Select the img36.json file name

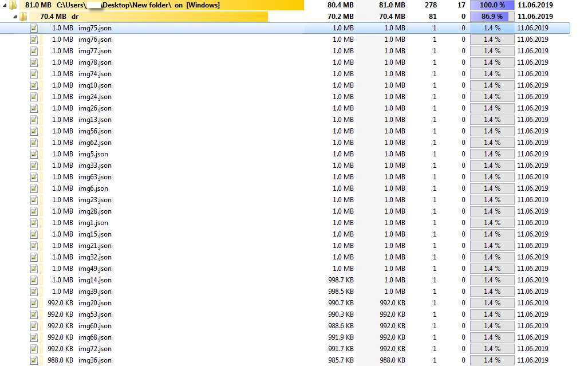click(95, 360)
